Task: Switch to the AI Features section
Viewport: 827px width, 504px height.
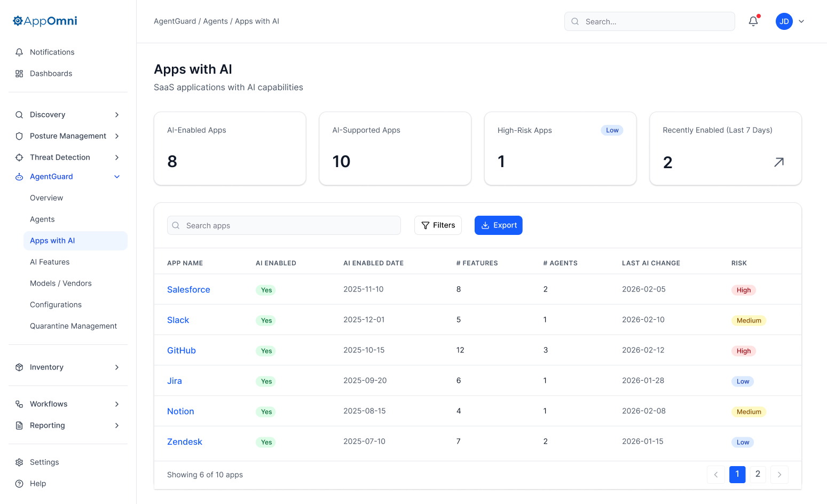Action: coord(50,262)
